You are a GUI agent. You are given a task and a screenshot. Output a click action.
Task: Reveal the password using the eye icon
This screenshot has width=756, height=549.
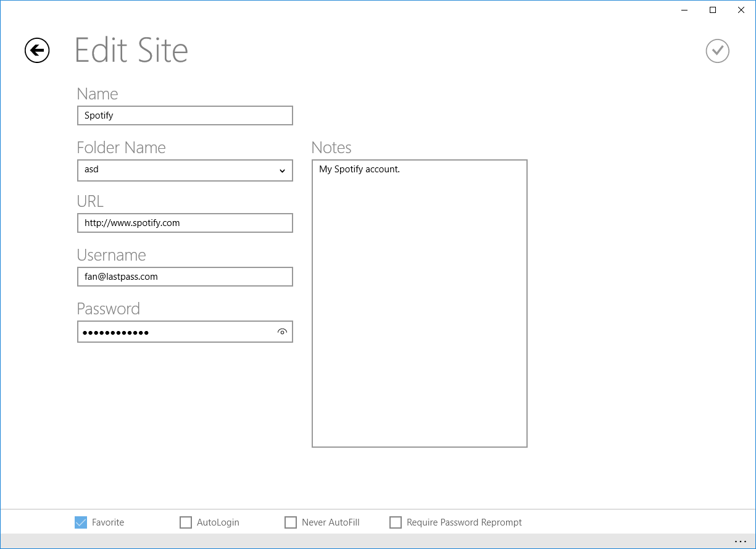282,332
